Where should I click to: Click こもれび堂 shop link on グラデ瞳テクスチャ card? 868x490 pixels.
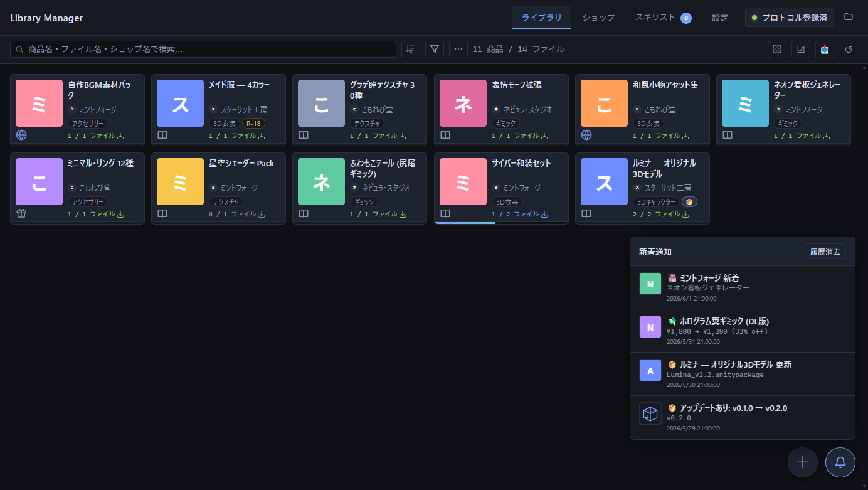pos(377,109)
